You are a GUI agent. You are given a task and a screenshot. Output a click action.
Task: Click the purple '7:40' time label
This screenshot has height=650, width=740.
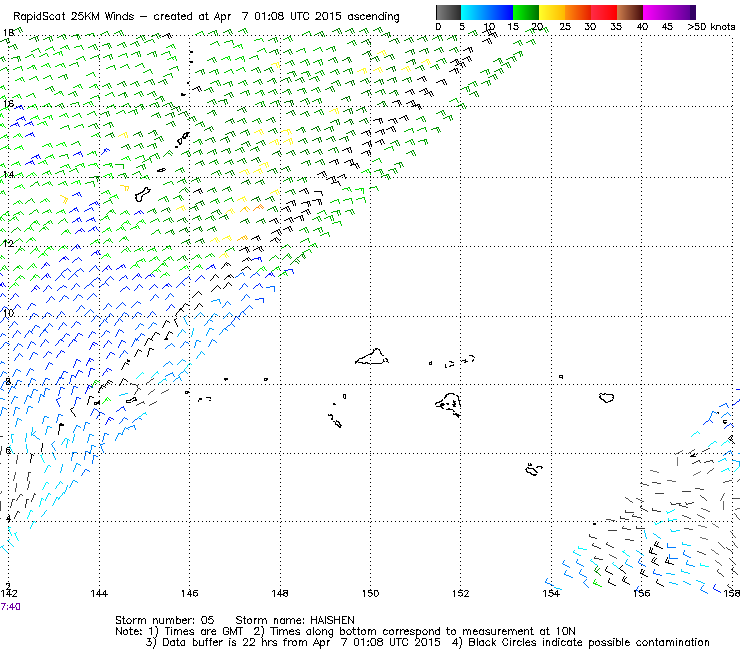pyautogui.click(x=10, y=607)
